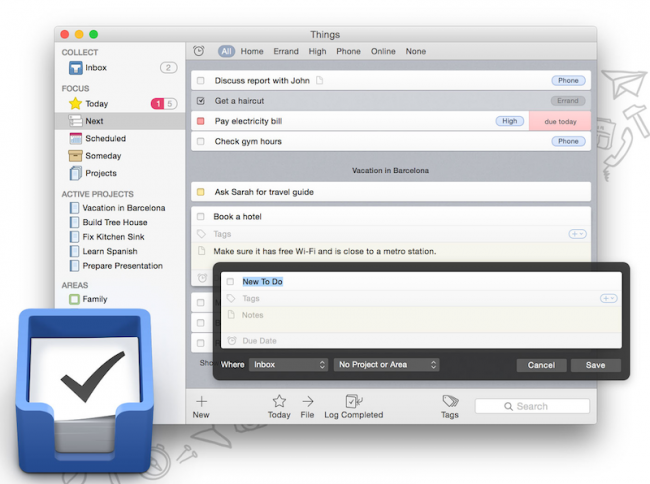Open the No Project or Area dropdown

tap(386, 365)
